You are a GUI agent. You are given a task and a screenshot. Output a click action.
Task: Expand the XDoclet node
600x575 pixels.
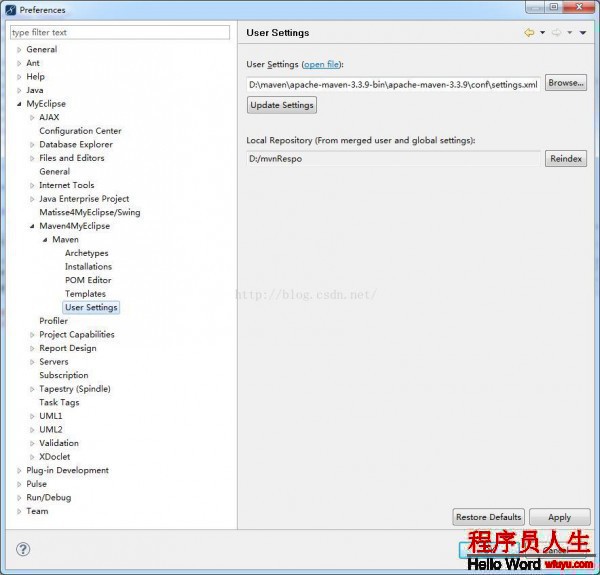(32, 457)
